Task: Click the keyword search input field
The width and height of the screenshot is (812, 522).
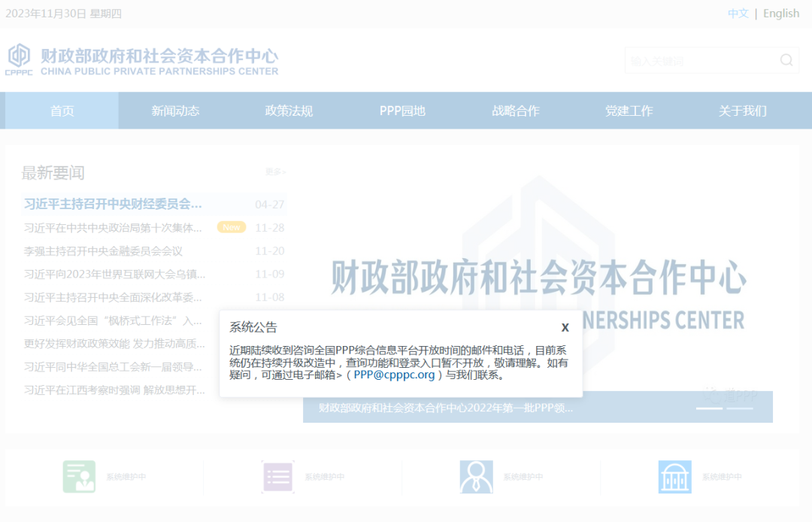Action: point(699,61)
